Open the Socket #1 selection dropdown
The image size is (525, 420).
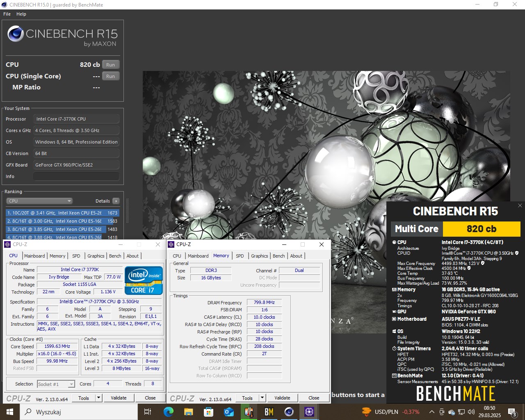56,384
